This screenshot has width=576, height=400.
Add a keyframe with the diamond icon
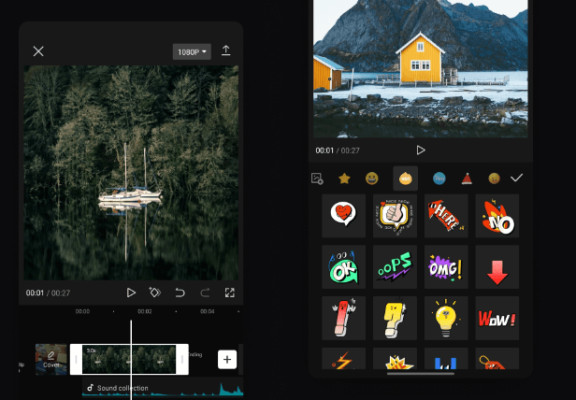[155, 292]
